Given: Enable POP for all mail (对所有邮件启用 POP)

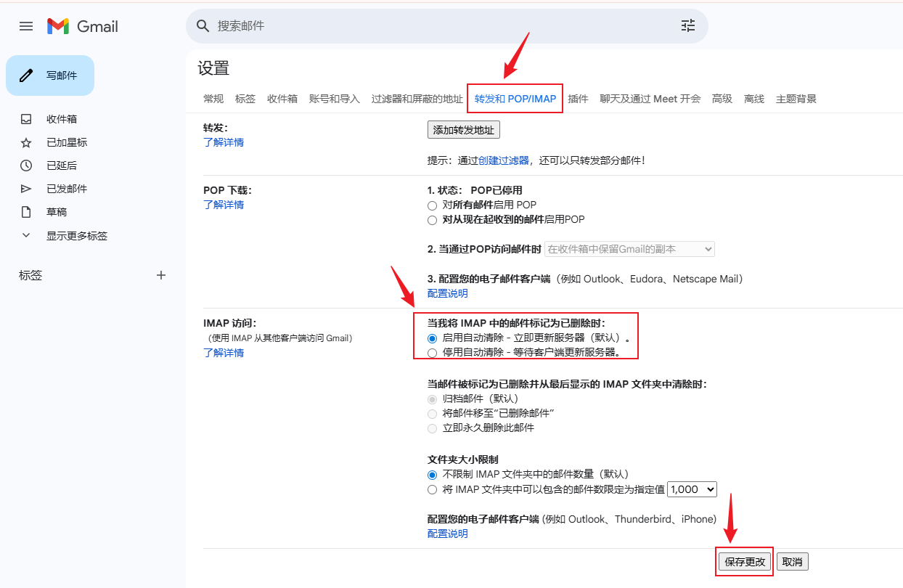Looking at the screenshot, I should pyautogui.click(x=433, y=205).
